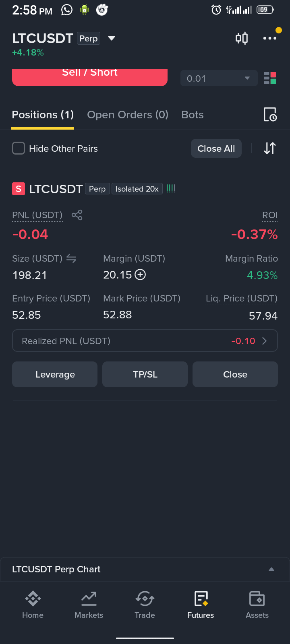Open the Assets wallet tab
290x644 pixels.
click(x=257, y=605)
